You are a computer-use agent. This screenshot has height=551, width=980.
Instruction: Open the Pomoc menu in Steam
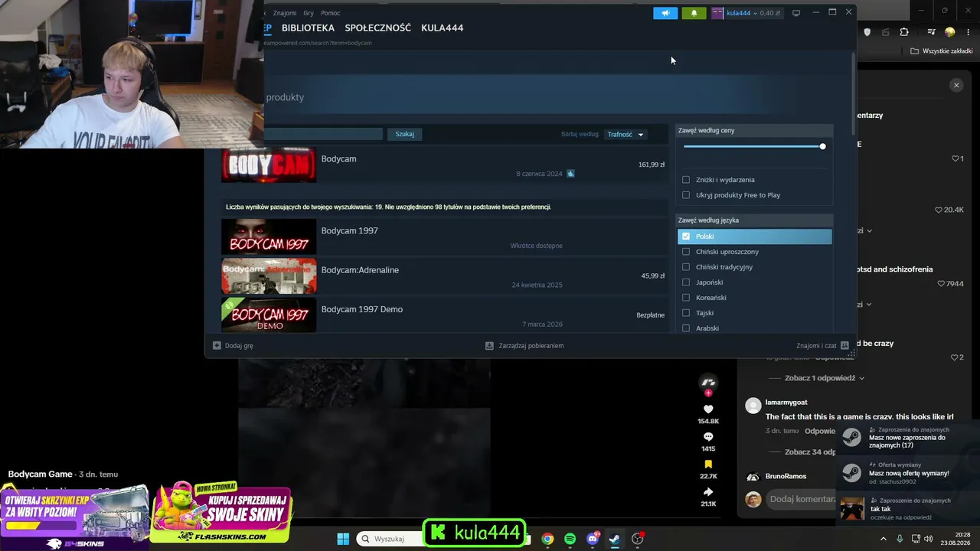331,13
